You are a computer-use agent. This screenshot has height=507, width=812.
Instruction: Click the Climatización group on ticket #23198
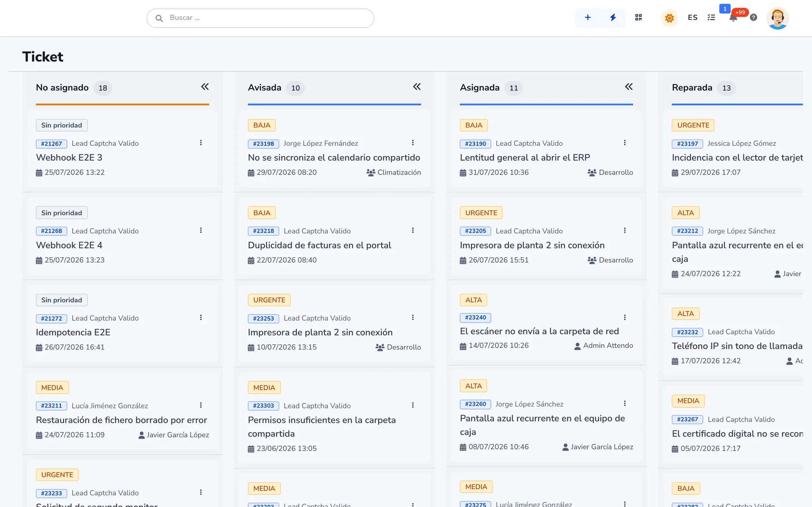pyautogui.click(x=393, y=173)
